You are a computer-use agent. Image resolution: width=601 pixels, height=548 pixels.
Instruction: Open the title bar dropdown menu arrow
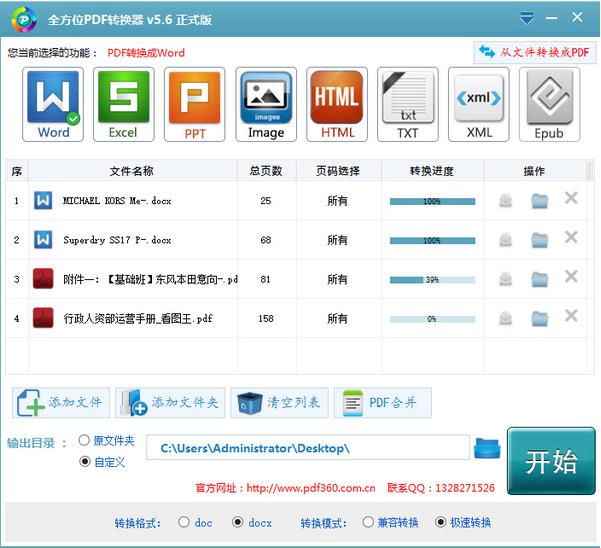pyautogui.click(x=528, y=18)
